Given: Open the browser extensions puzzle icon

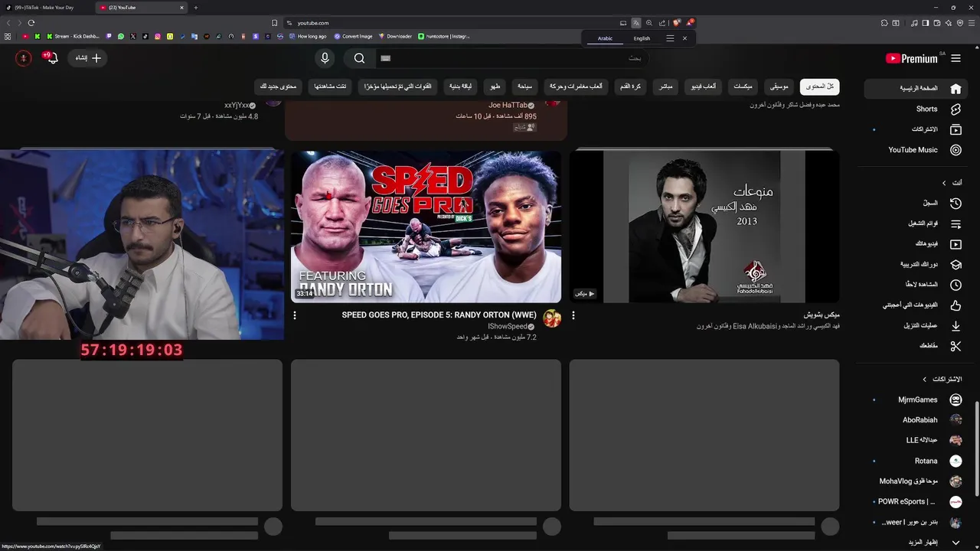Looking at the screenshot, I should click(884, 23).
